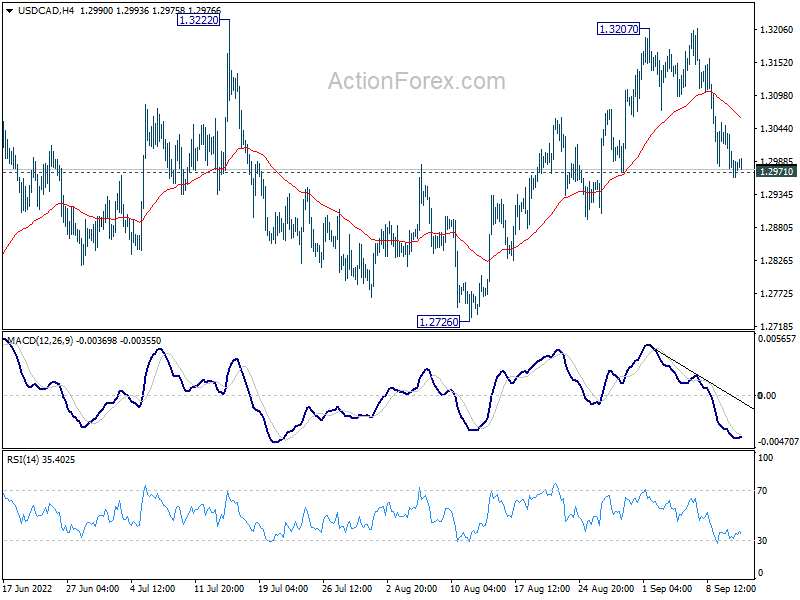Viewport: 800px width, 600px height.
Task: Click the 24 Aug 20:00 time label
Action: (x=606, y=588)
